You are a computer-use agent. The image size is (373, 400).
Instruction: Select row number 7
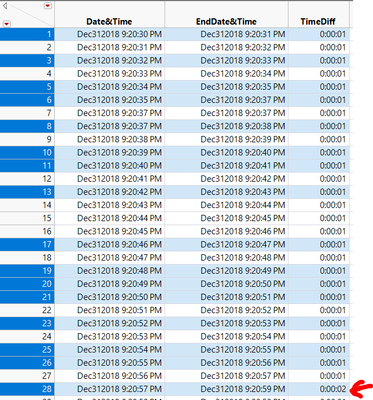pyautogui.click(x=27, y=113)
